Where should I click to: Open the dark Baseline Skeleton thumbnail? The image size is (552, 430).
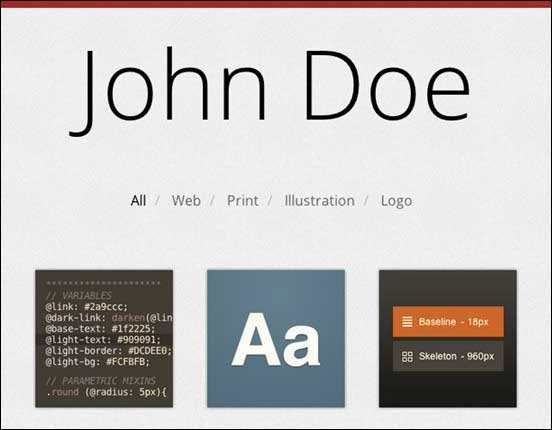pyautogui.click(x=448, y=338)
